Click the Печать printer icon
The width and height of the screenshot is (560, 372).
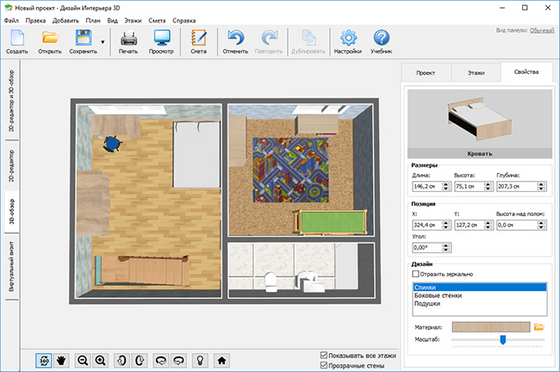pyautogui.click(x=129, y=38)
